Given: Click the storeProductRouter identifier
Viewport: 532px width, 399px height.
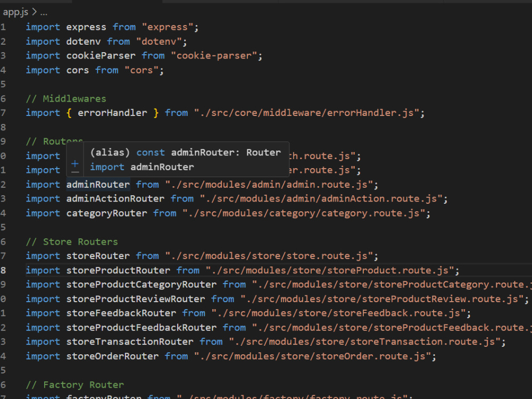Looking at the screenshot, I should [x=118, y=270].
